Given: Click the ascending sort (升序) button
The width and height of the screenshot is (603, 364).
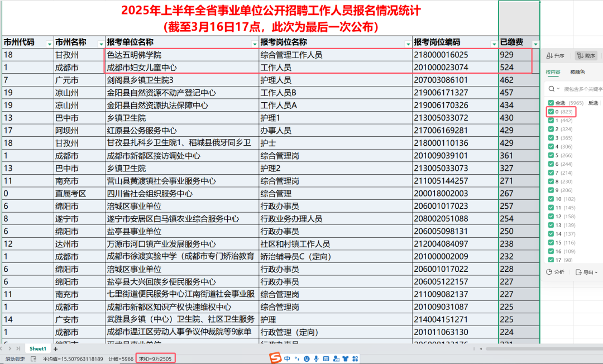Looking at the screenshot, I should click(x=556, y=56).
